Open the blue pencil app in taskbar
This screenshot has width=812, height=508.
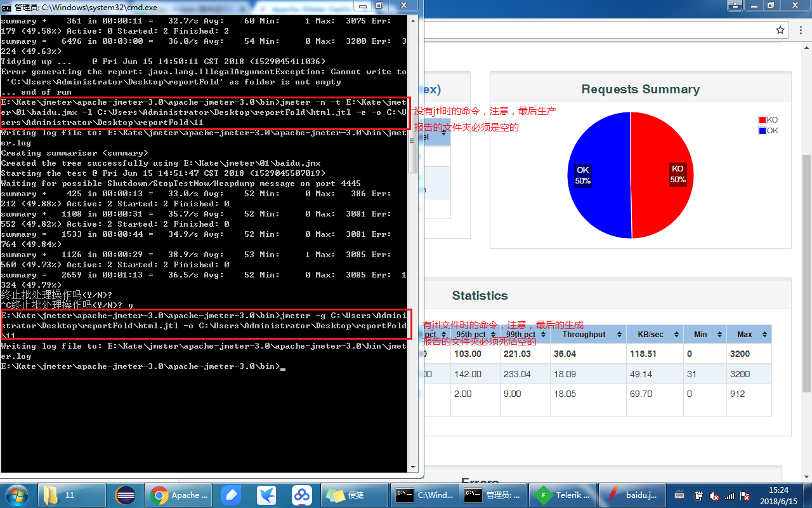point(232,495)
